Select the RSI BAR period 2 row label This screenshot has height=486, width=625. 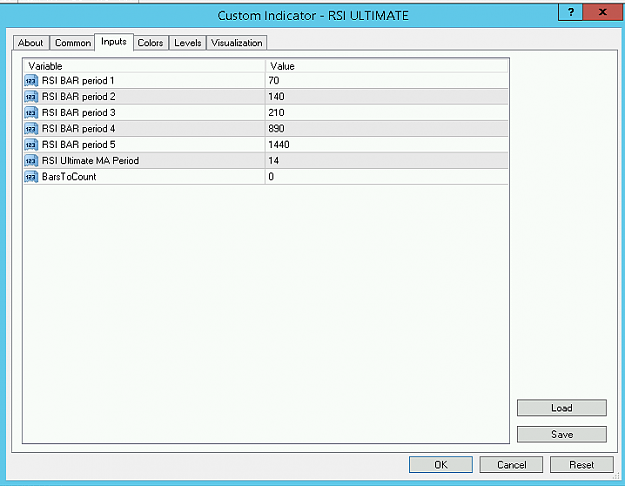coord(79,97)
